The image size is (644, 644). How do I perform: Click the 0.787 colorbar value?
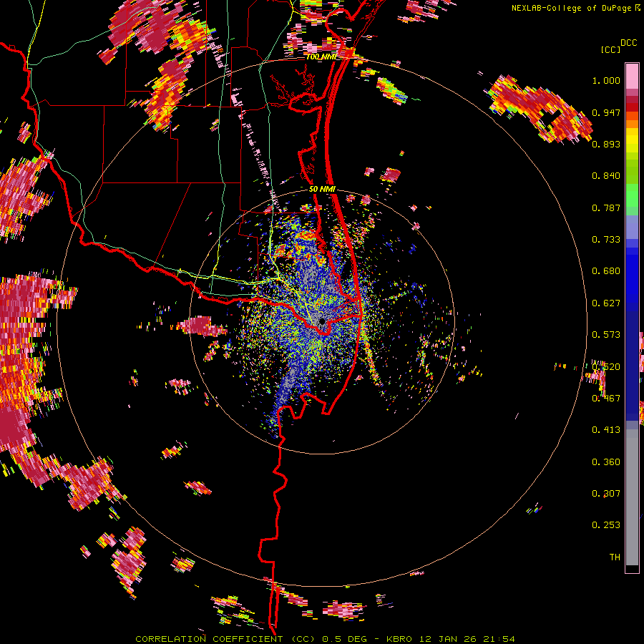(x=606, y=208)
